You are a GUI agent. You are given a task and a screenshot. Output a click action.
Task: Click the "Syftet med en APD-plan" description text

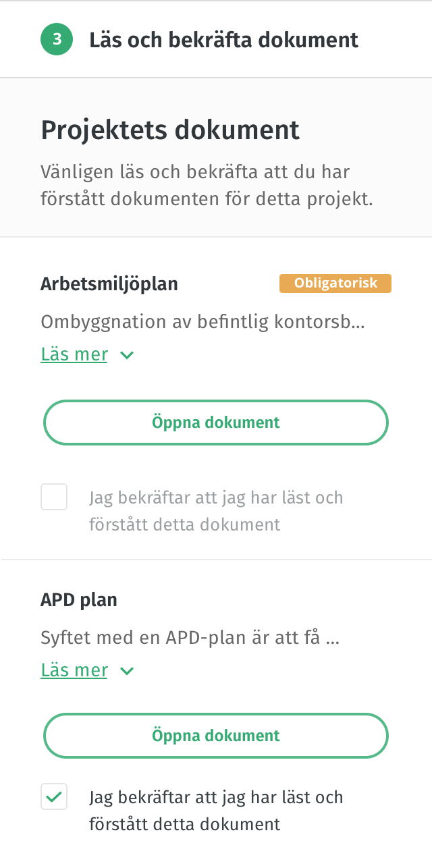click(x=180, y=637)
